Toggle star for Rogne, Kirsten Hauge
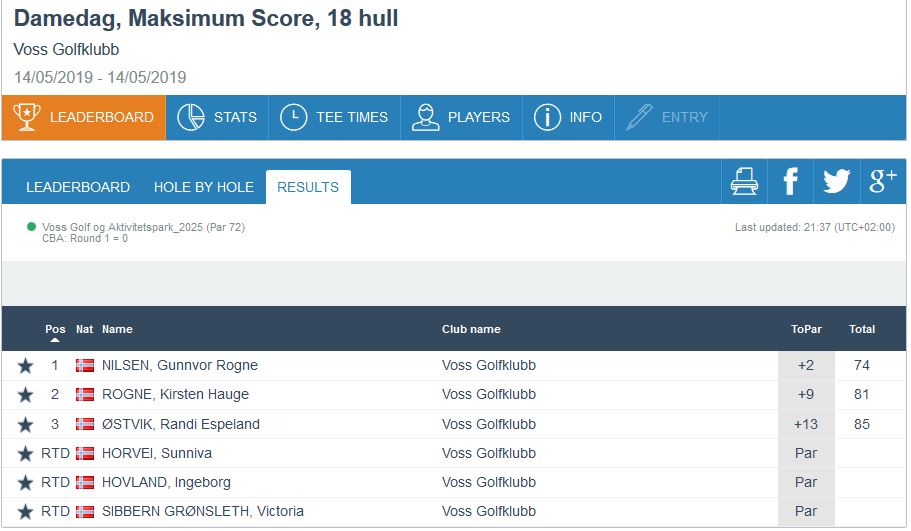Image resolution: width=911 pixels, height=531 pixels. click(25, 395)
